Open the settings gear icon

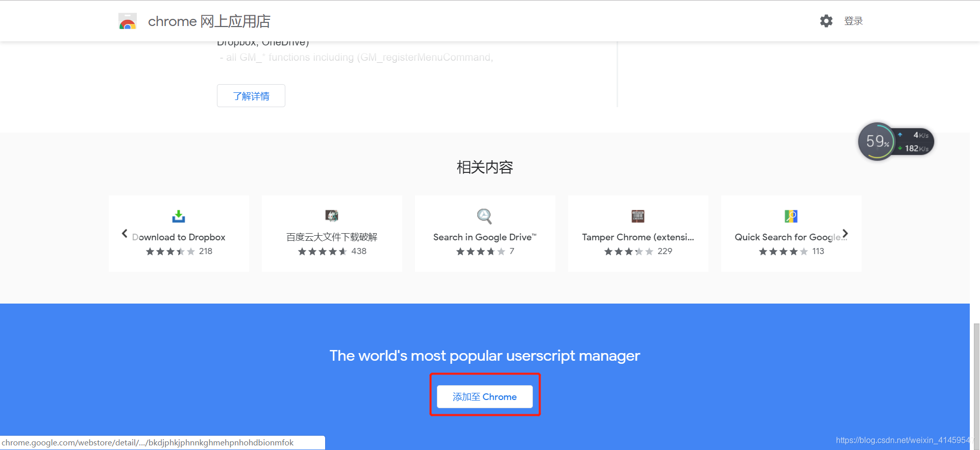click(826, 21)
